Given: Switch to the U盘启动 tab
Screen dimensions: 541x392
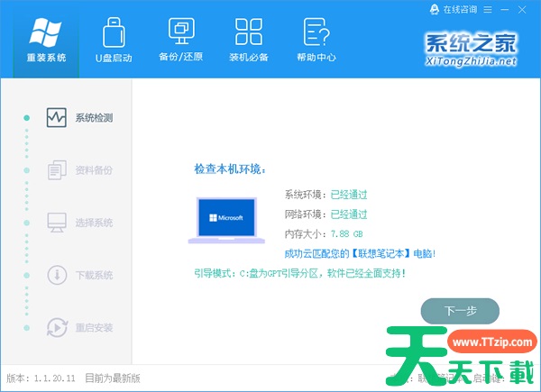Looking at the screenshot, I should (114, 40).
